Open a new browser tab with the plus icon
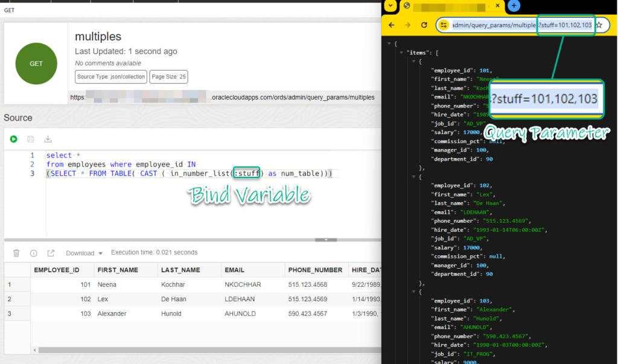The image size is (618, 364). (x=513, y=6)
